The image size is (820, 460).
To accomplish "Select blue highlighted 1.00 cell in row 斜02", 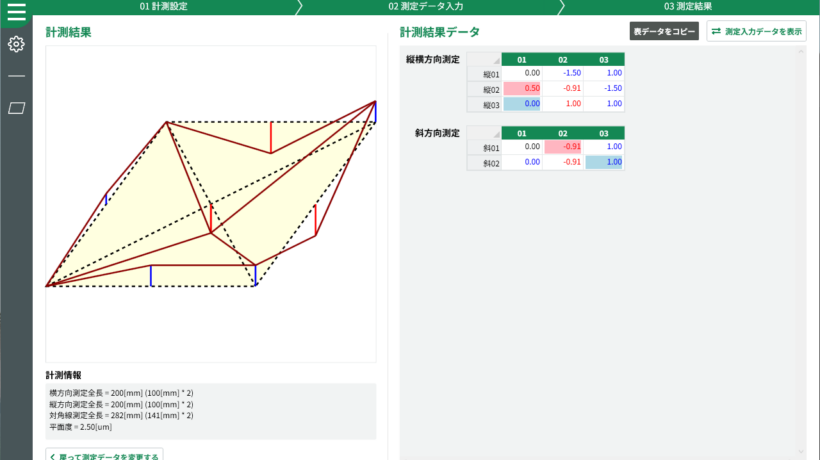I will point(605,161).
